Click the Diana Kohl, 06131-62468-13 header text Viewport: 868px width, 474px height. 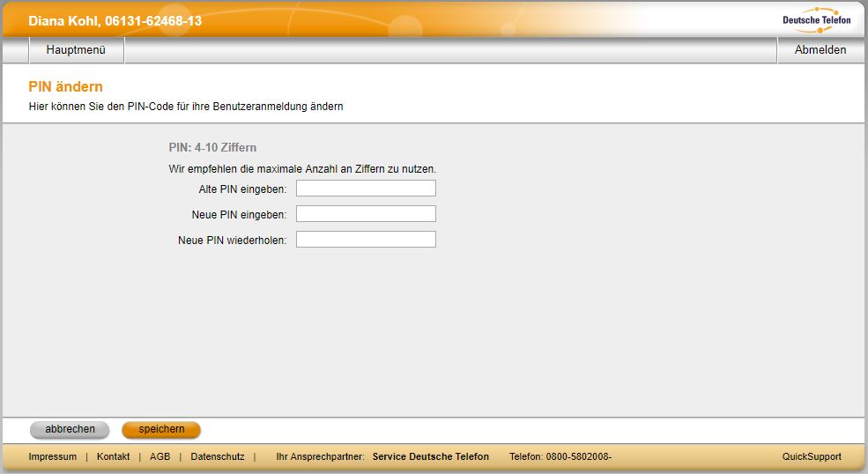115,21
